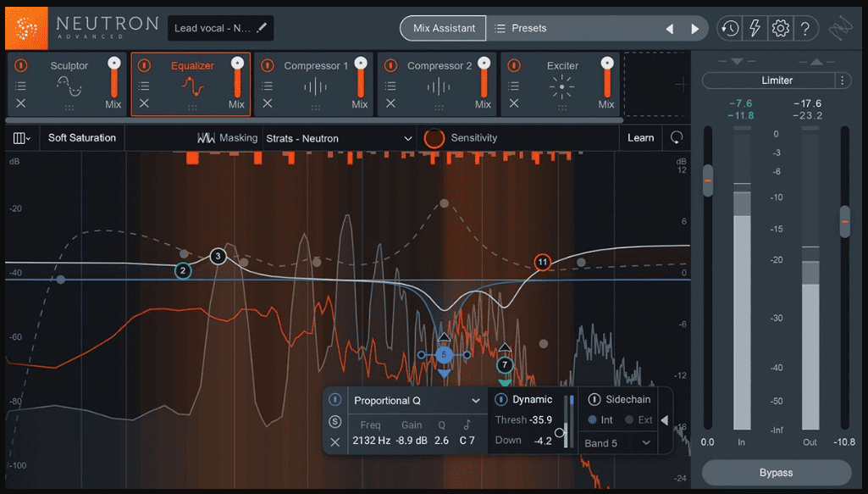Viewport: 868px width, 494px height.
Task: Toggle the Compressor 2 power
Action: click(x=390, y=65)
